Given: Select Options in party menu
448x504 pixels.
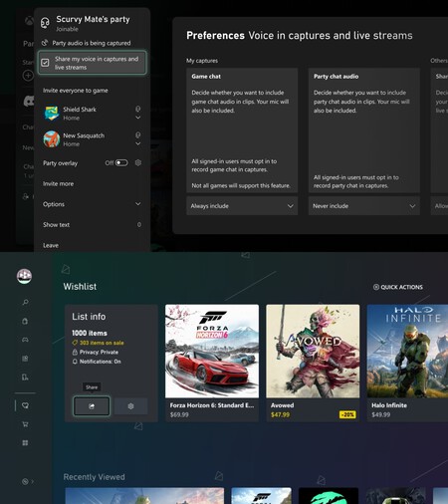Looking at the screenshot, I should [54, 204].
